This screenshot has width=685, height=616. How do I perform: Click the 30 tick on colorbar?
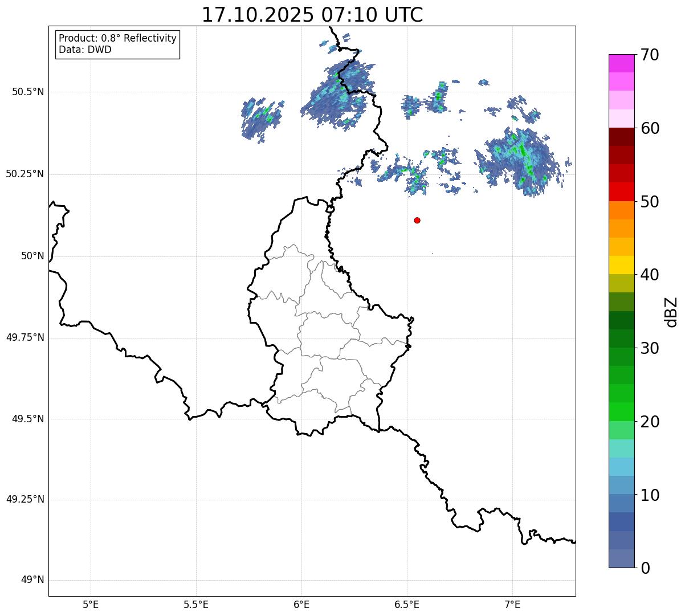(x=650, y=348)
